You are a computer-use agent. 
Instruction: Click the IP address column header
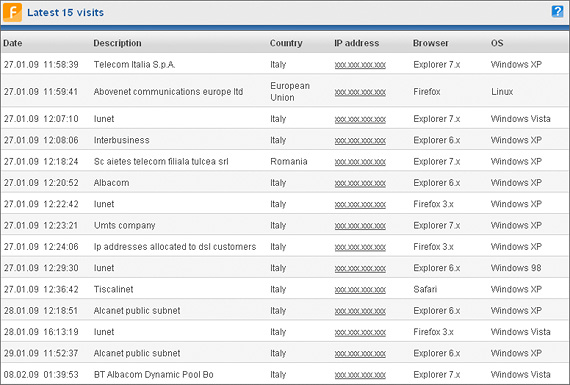coord(357,43)
